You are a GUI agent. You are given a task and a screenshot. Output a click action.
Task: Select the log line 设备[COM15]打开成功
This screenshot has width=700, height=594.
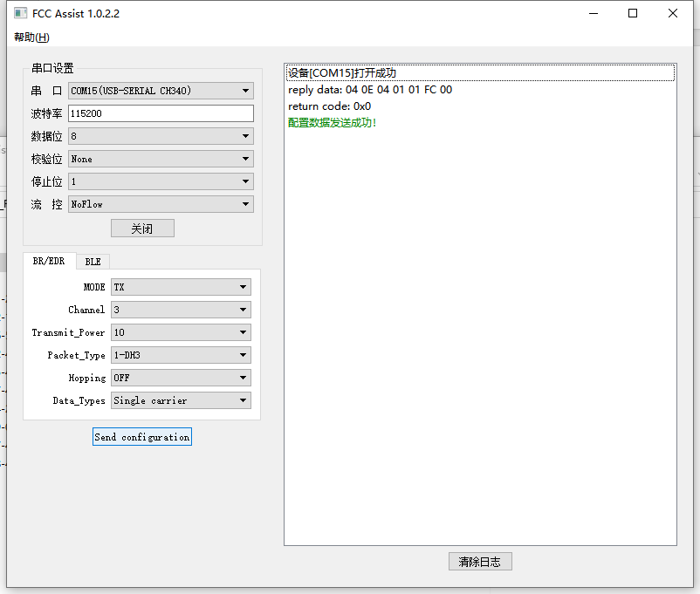point(480,72)
